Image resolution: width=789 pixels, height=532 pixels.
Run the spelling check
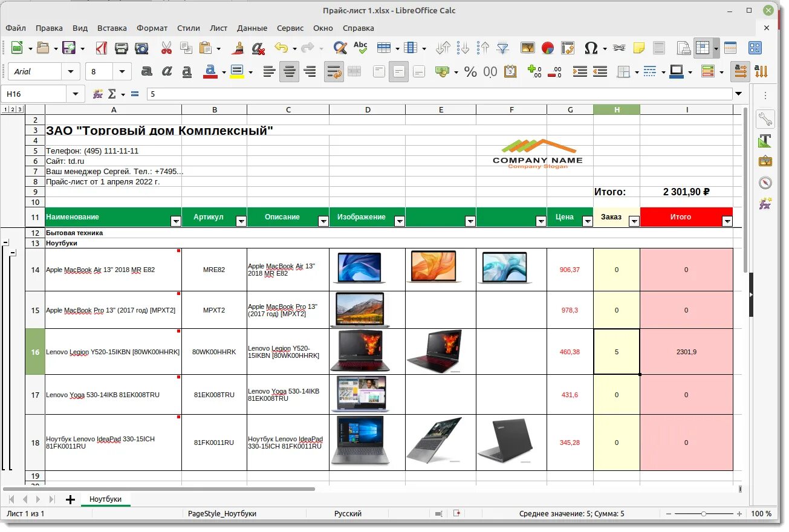pos(360,48)
